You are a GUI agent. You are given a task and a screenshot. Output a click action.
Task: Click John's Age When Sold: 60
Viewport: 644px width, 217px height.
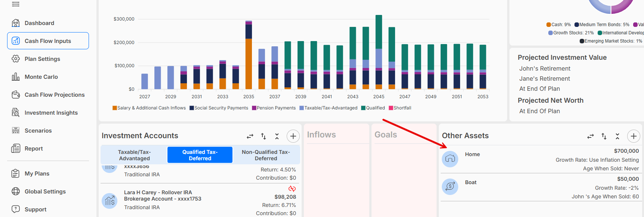coord(605,196)
